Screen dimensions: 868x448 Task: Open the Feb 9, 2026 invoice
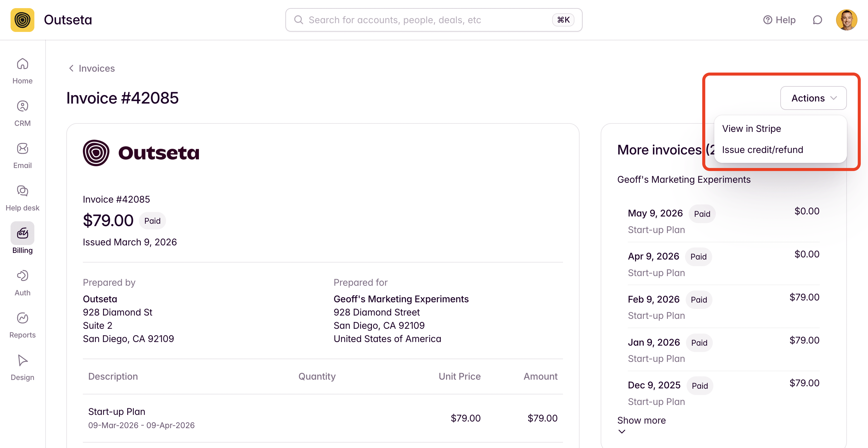(723, 306)
